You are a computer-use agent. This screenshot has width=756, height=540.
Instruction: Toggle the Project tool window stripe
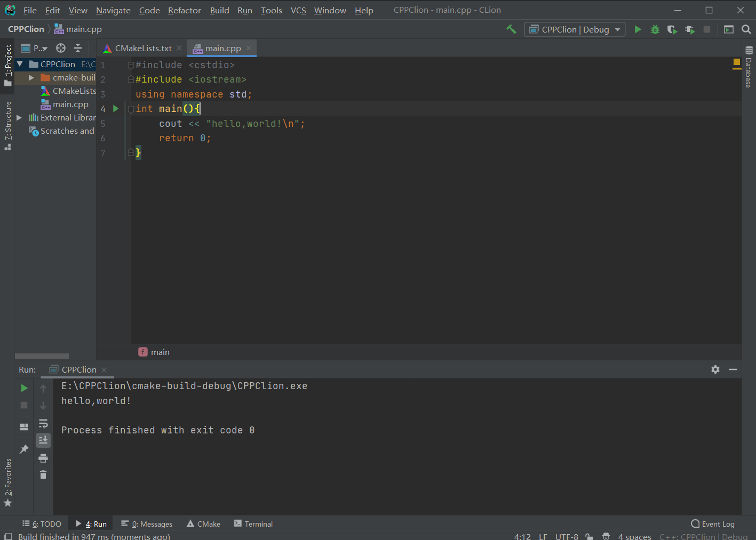point(7,65)
